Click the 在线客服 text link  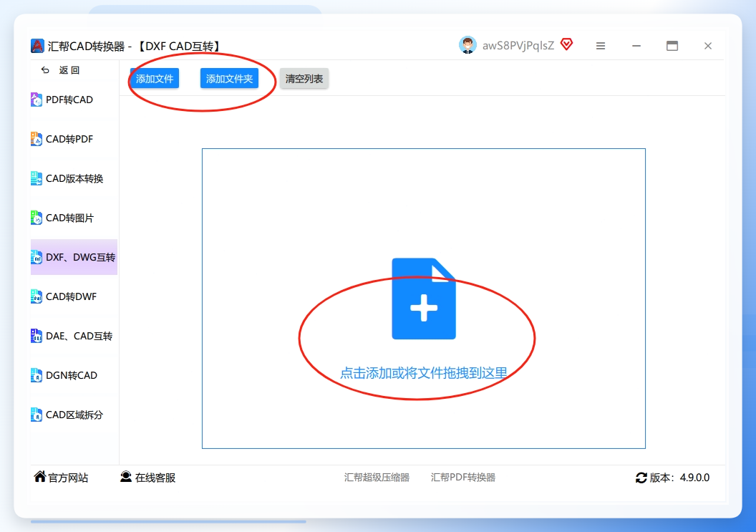click(x=155, y=478)
